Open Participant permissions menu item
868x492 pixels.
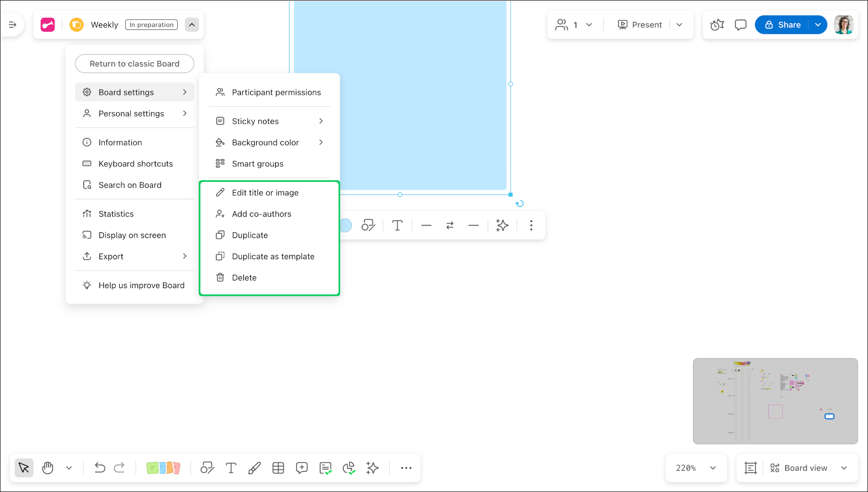coord(276,92)
